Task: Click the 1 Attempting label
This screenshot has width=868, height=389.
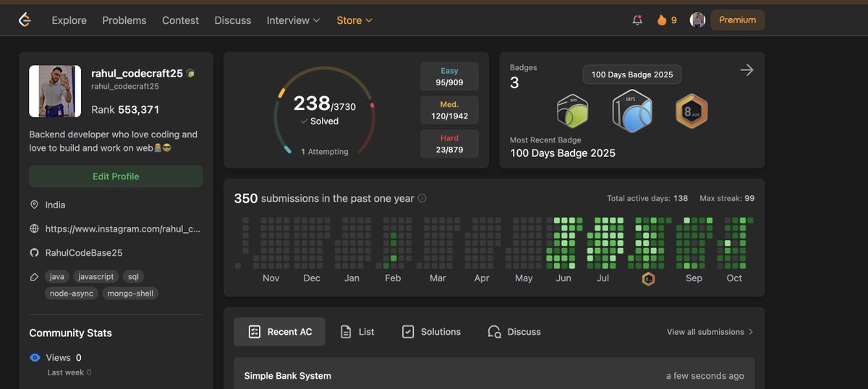Action: [325, 152]
